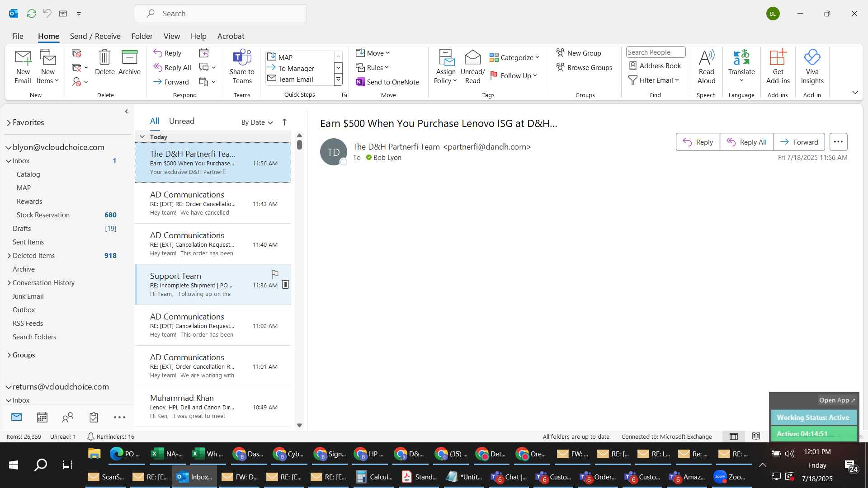
Task: Open the Filter Email dropdown
Action: point(654,80)
